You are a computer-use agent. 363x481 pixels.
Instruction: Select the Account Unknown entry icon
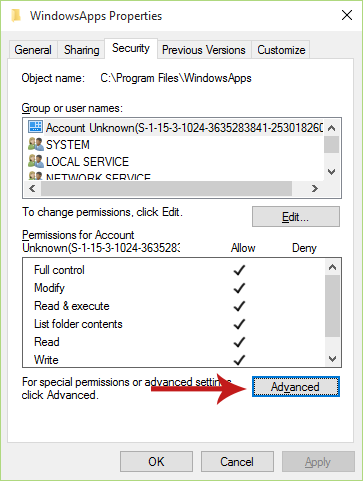tap(35, 127)
